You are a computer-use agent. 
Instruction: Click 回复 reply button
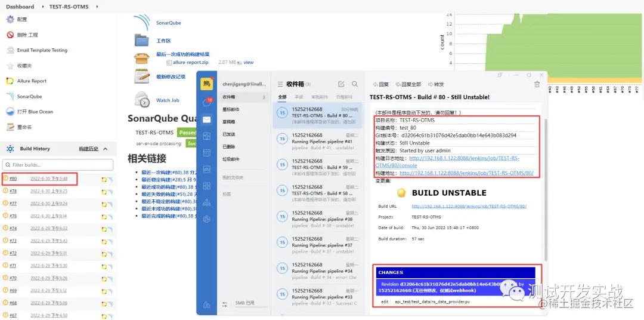pos(380,84)
